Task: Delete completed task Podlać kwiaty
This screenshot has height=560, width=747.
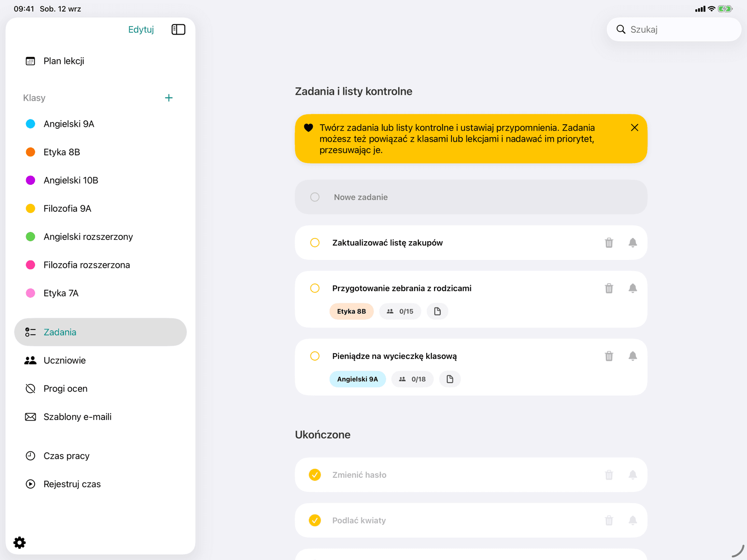Action: (x=609, y=520)
